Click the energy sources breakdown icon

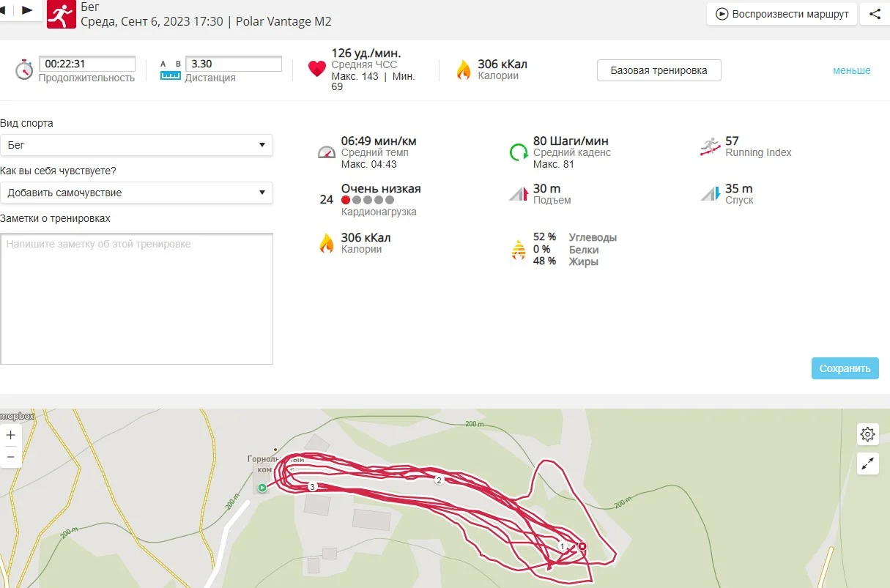(x=519, y=250)
